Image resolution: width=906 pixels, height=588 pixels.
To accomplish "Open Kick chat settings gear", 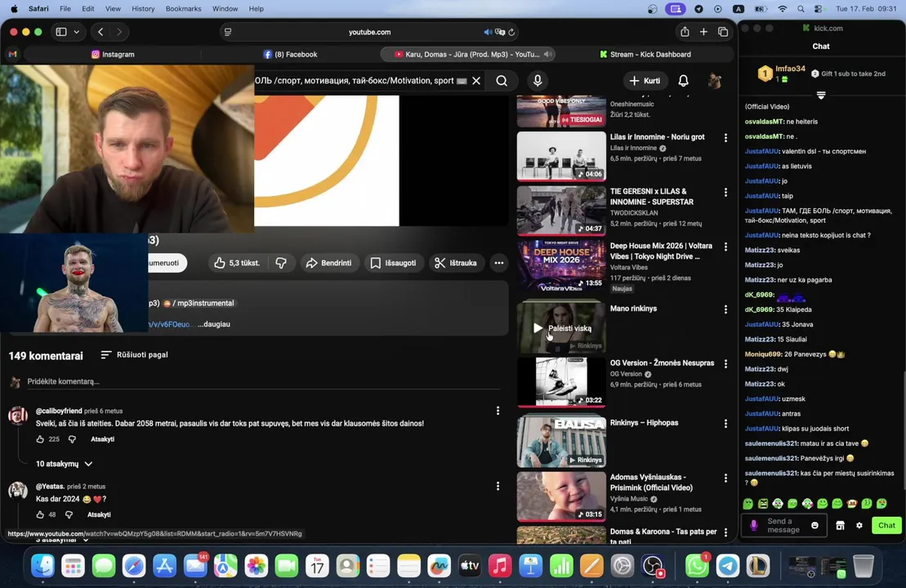I will (859, 525).
